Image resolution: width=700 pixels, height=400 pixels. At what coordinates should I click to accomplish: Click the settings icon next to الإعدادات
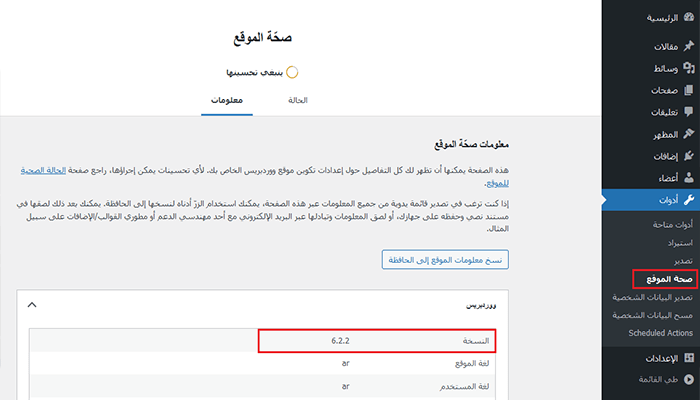pos(689,358)
